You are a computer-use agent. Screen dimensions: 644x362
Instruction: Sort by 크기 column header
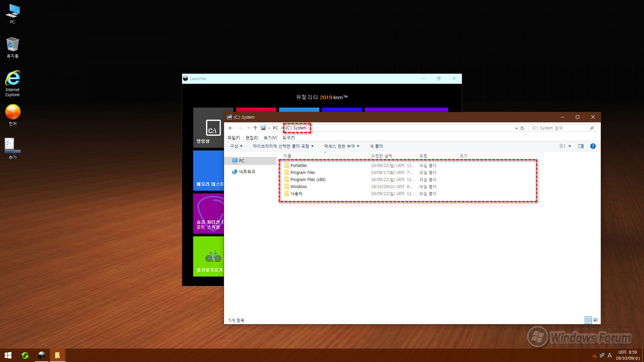[x=471, y=156]
